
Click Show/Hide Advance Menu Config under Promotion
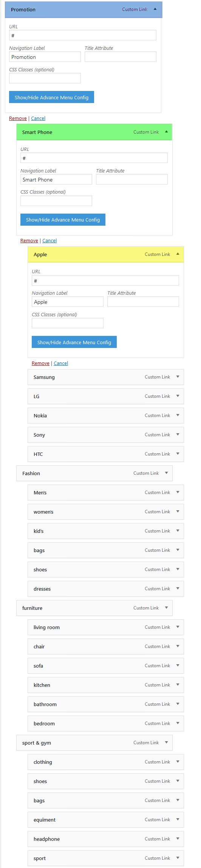[x=51, y=97]
